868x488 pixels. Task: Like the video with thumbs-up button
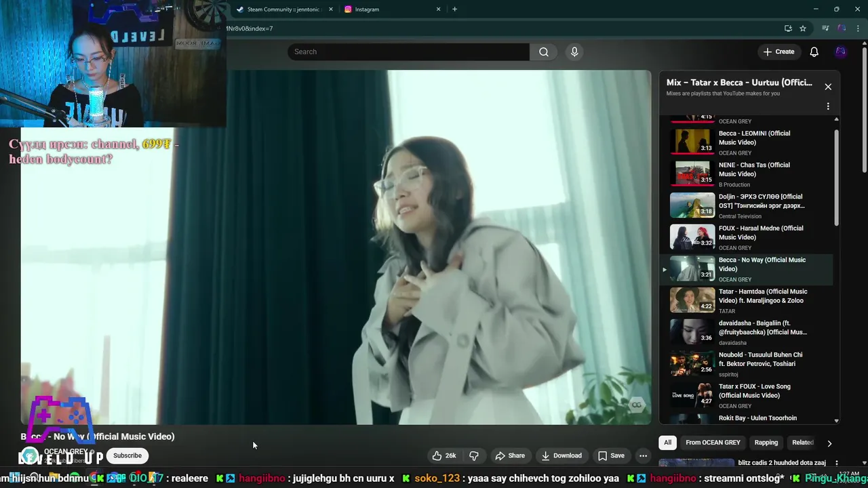tap(444, 455)
